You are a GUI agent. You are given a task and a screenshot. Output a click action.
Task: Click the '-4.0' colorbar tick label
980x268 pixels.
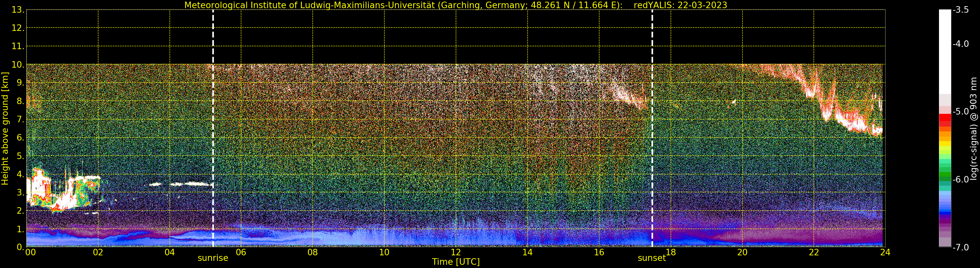pyautogui.click(x=960, y=44)
